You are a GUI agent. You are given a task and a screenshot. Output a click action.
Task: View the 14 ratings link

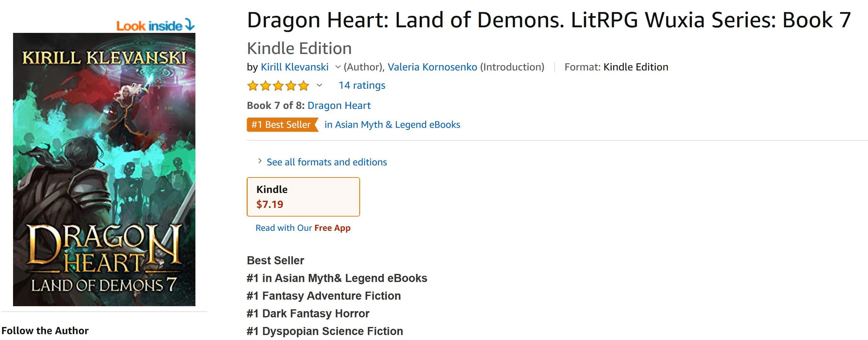click(362, 85)
